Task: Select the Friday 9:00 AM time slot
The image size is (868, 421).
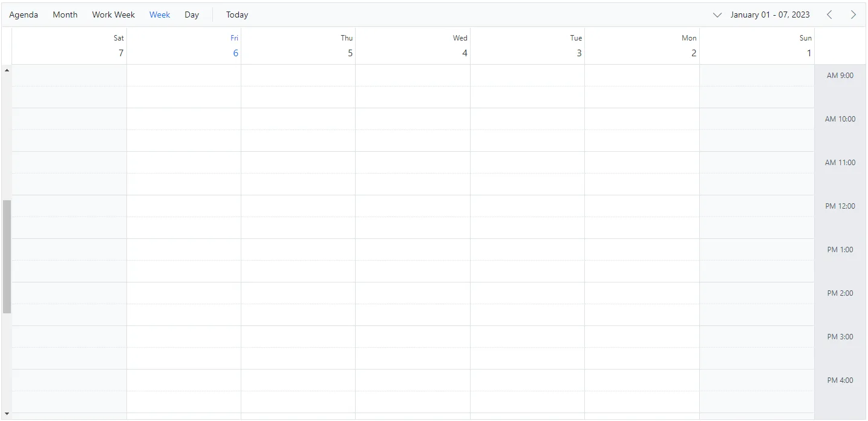Action: point(184,76)
